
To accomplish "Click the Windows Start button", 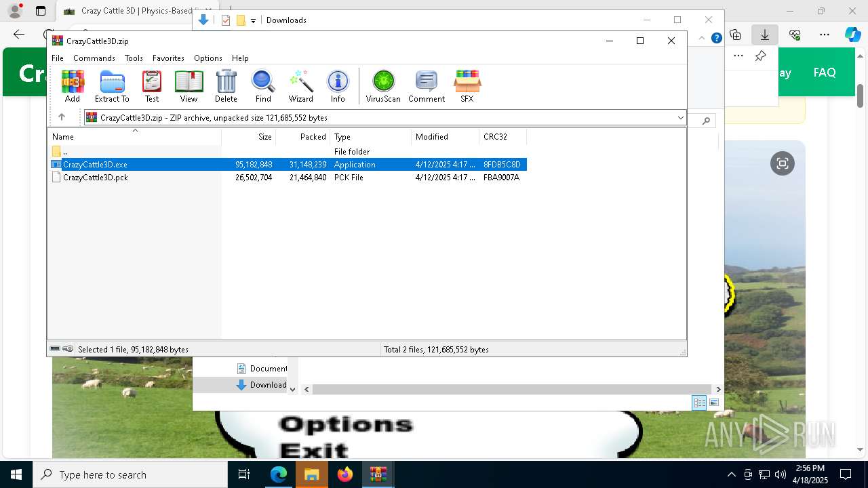I will tap(16, 474).
